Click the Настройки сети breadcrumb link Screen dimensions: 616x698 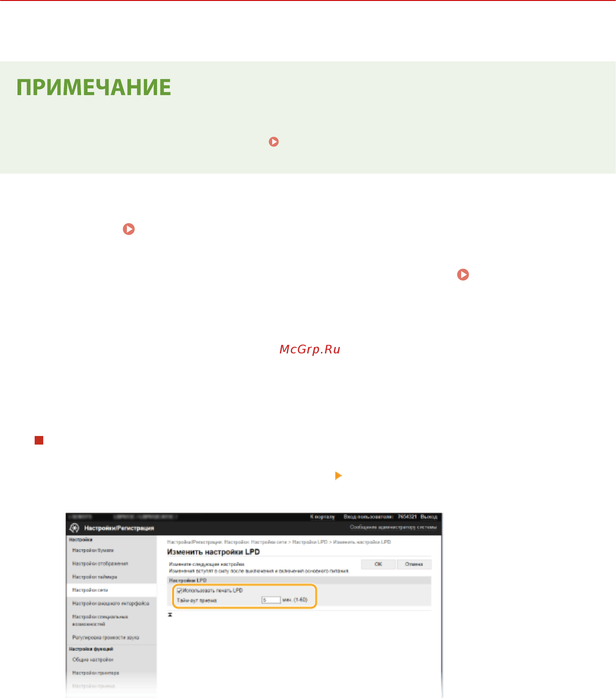[269, 542]
